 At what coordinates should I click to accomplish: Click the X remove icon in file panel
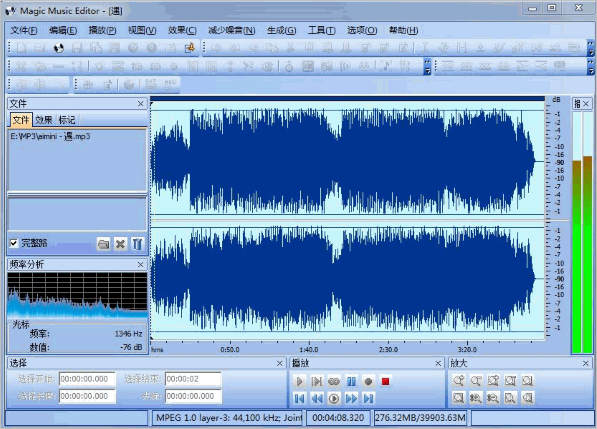coord(120,244)
